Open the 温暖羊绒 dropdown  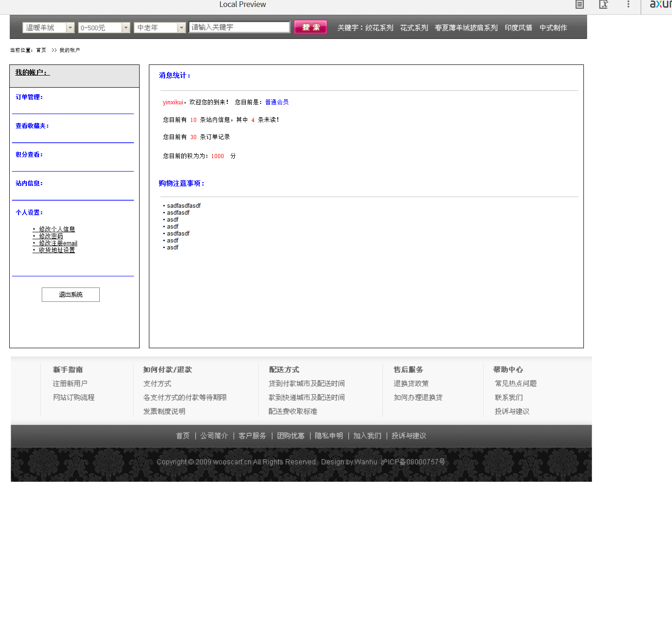coord(48,28)
